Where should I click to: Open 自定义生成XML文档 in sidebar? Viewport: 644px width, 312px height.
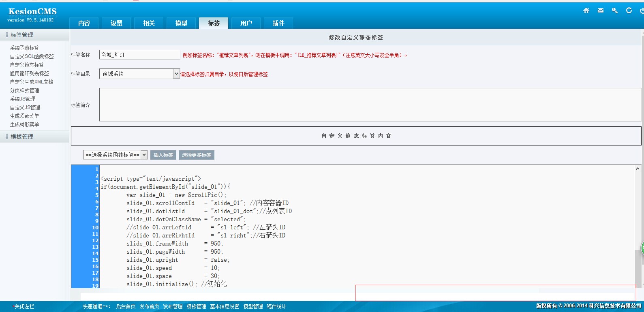[32, 82]
